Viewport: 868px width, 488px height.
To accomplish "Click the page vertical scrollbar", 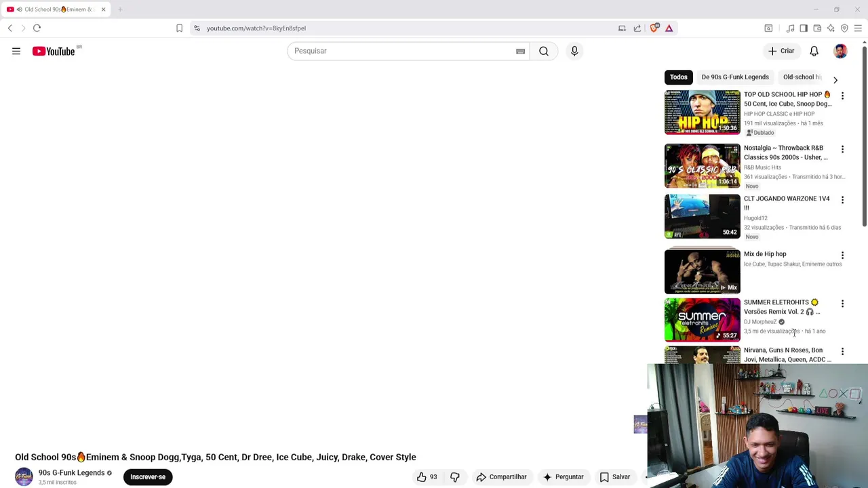I will (x=864, y=136).
